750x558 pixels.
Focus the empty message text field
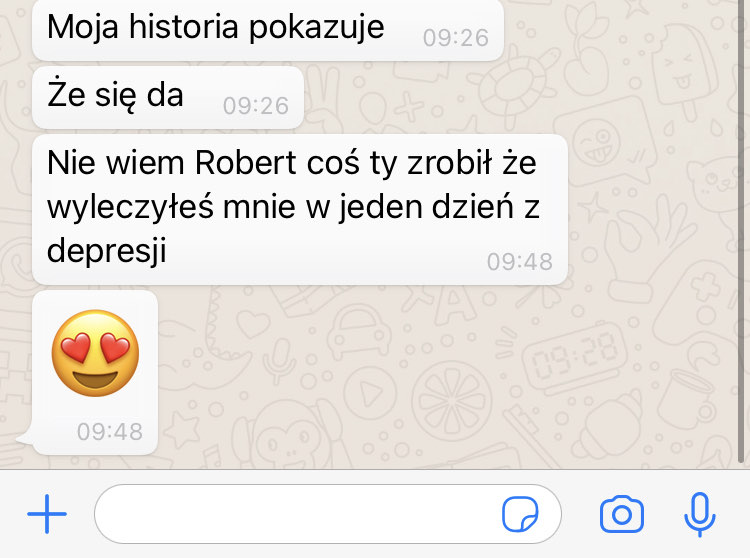tap(328, 514)
